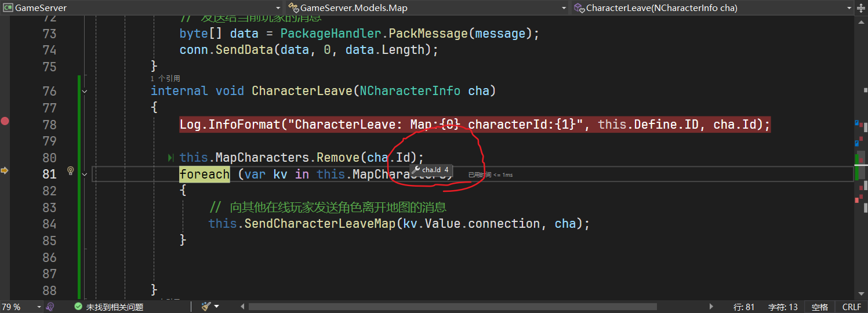Viewport: 868px width, 313px height.
Task: Click the purple IntelliCode icon in status bar
Action: (x=50, y=307)
